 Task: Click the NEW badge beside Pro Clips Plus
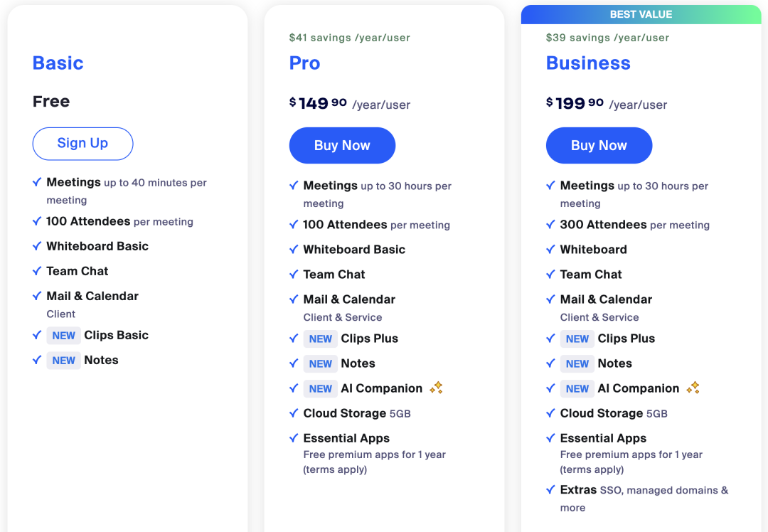click(x=320, y=339)
